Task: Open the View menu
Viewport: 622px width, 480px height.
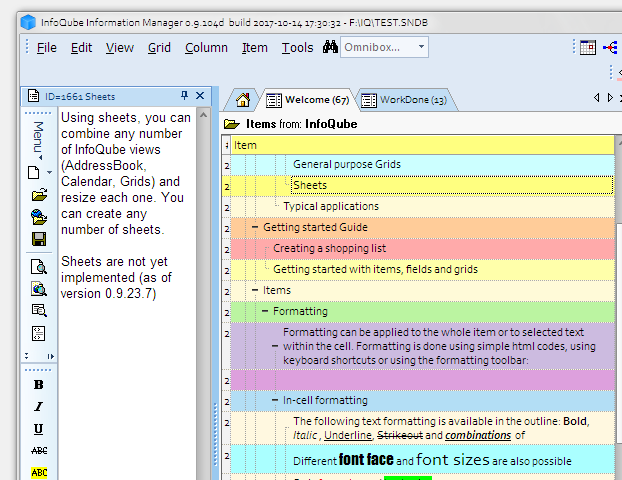Action: click(x=119, y=48)
